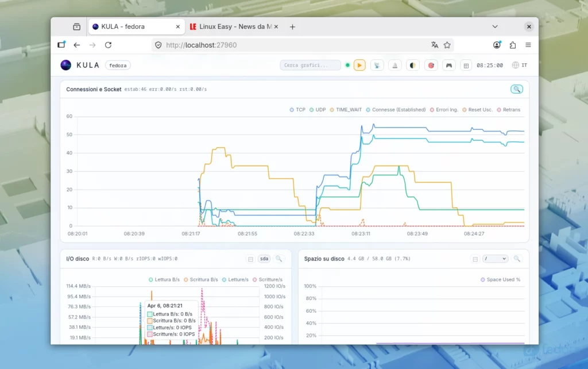Click the sda device selector in I/O disco
This screenshot has height=369, width=588.
264,259
